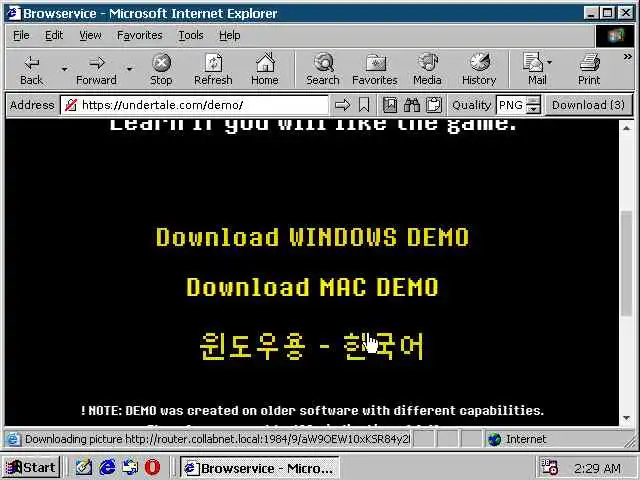The image size is (640, 480).
Task: Open the Favorites menu
Action: 140,36
